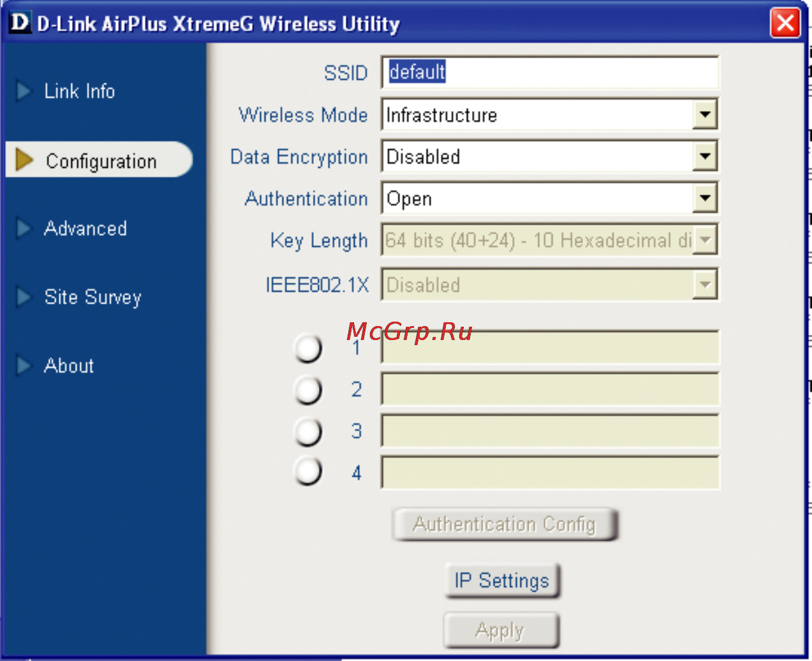Click the arrow icon beside Site Survey

(x=24, y=297)
